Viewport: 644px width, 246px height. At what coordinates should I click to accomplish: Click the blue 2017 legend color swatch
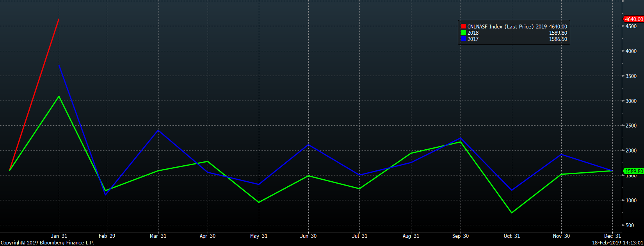(x=463, y=39)
